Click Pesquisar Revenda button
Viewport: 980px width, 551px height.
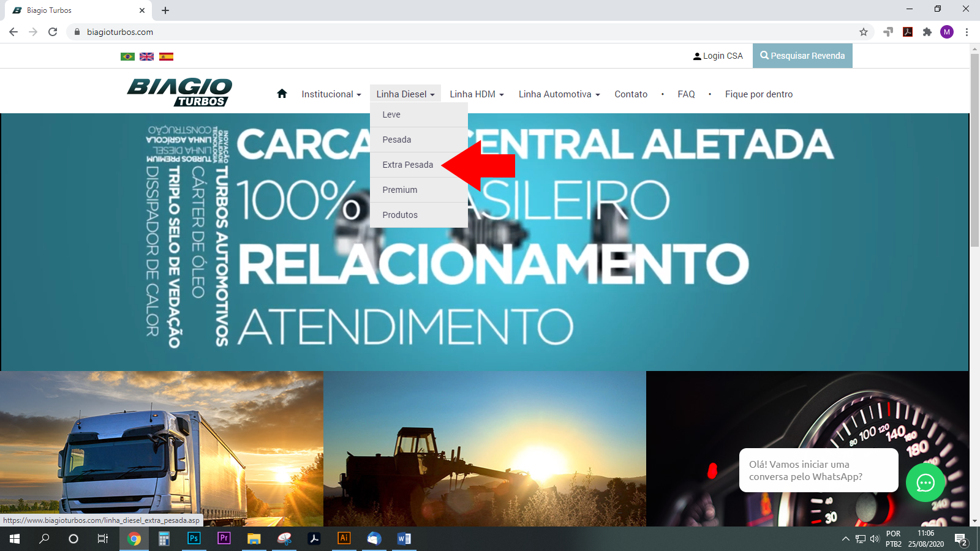(x=802, y=56)
